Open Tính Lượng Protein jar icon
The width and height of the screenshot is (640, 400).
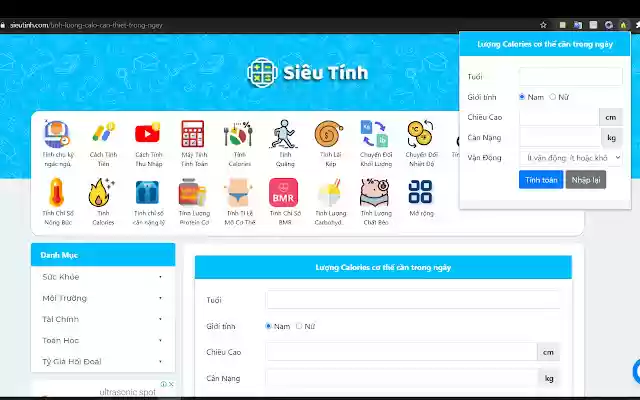(193, 192)
